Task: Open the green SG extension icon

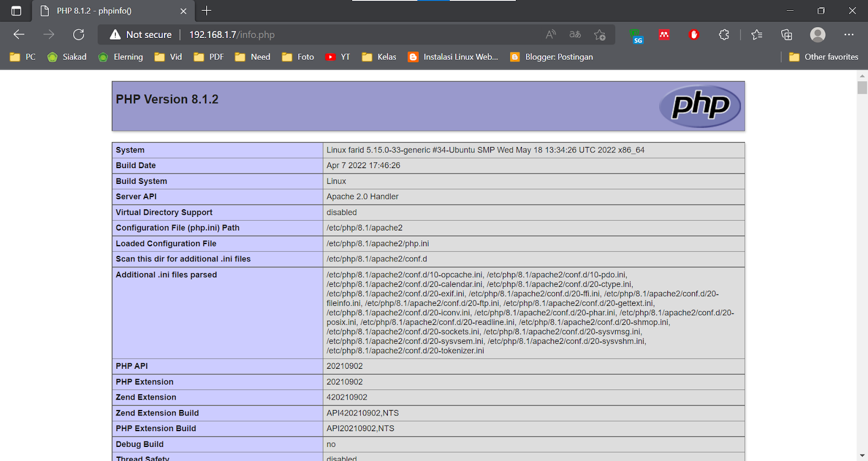Action: tap(636, 36)
